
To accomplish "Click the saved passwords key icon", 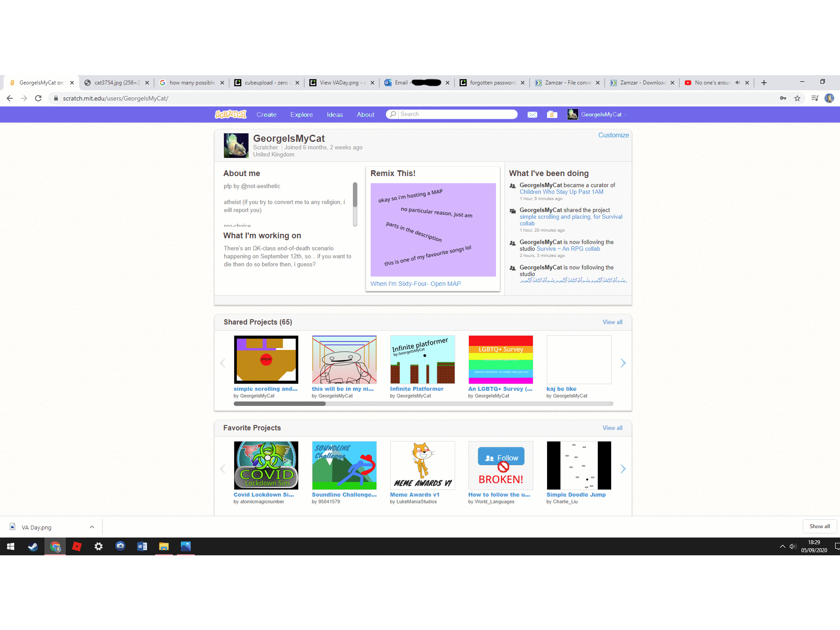I will (783, 98).
